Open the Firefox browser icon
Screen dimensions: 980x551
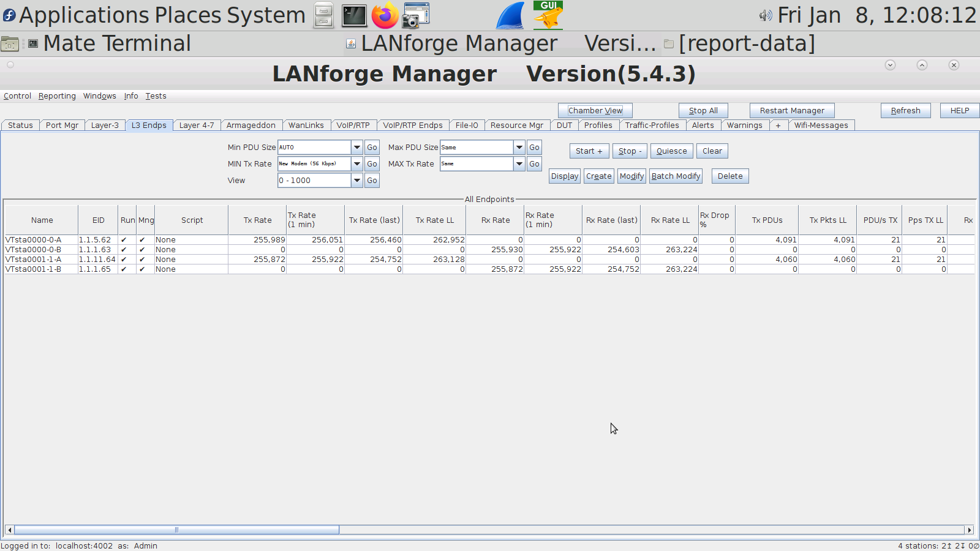(x=385, y=15)
